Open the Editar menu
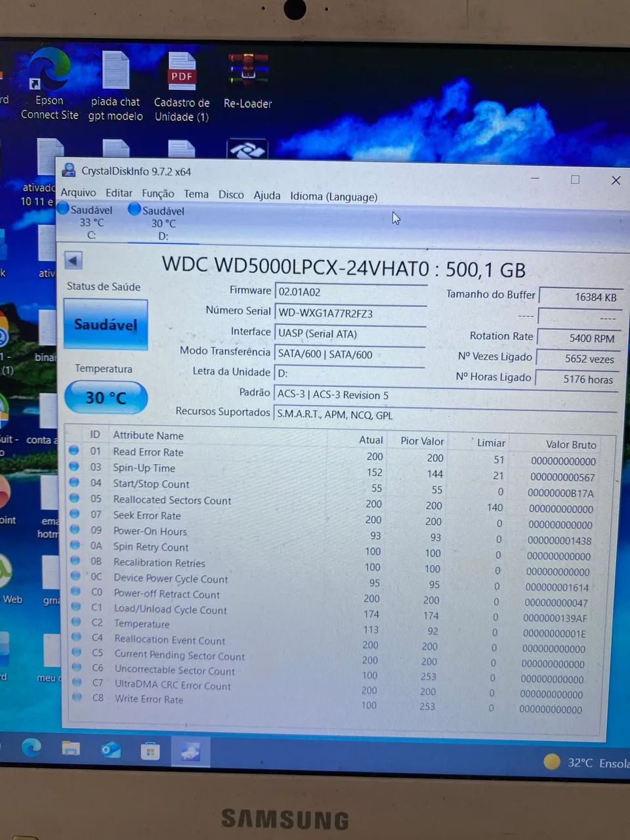The image size is (630, 840). coord(119,193)
